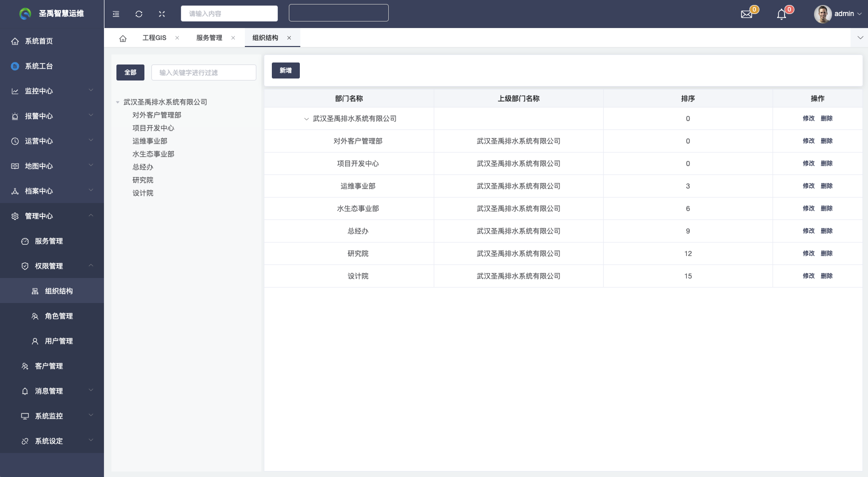
Task: Collapse the tree node 武汉圣禹排水系统有限公司
Action: pyautogui.click(x=118, y=102)
